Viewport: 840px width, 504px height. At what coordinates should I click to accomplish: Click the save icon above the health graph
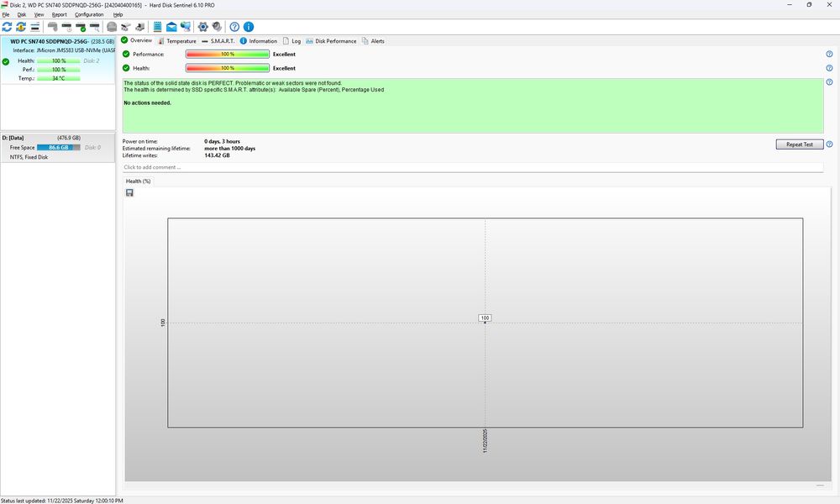point(129,193)
